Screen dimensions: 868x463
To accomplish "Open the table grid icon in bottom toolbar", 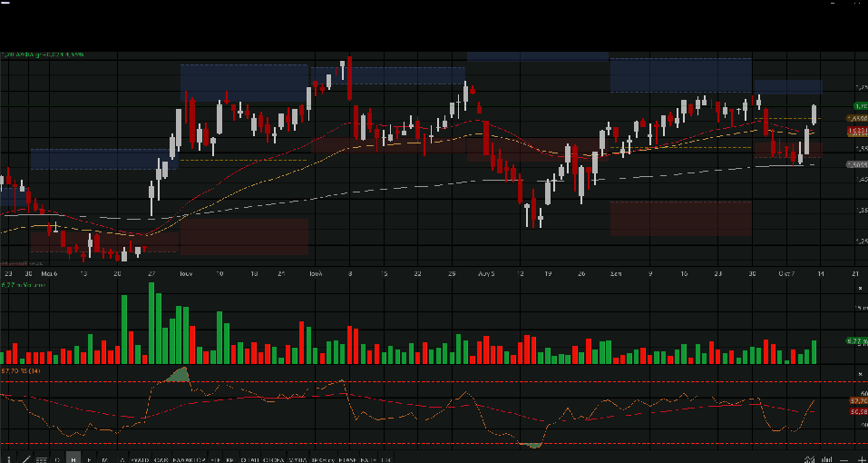I will 42,459.
